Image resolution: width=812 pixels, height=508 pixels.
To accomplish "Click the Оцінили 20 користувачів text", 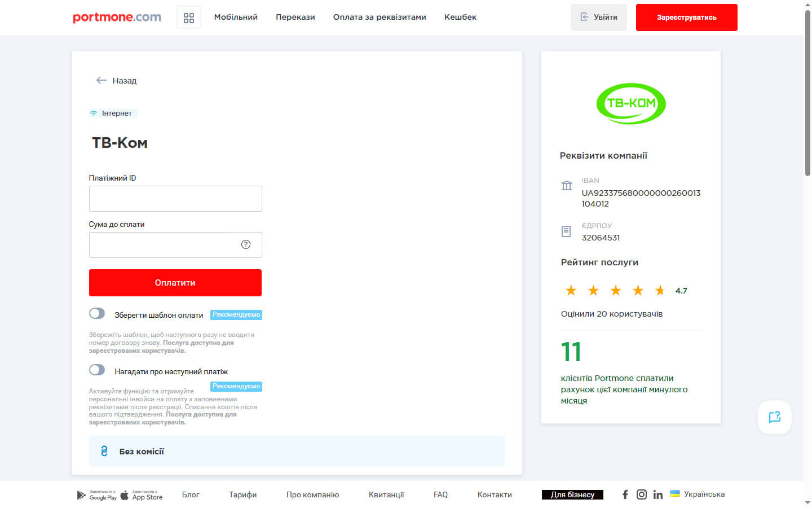I will tap(612, 314).
